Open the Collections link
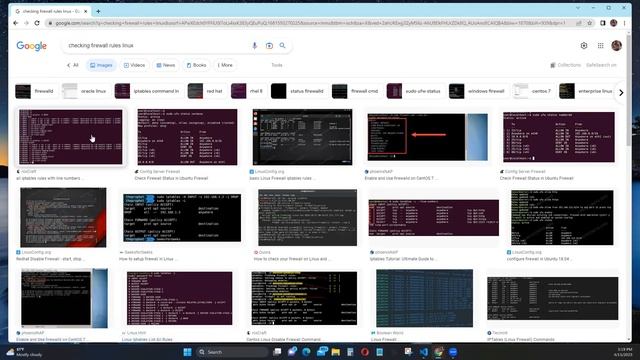This screenshot has width=640, height=360. point(565,65)
